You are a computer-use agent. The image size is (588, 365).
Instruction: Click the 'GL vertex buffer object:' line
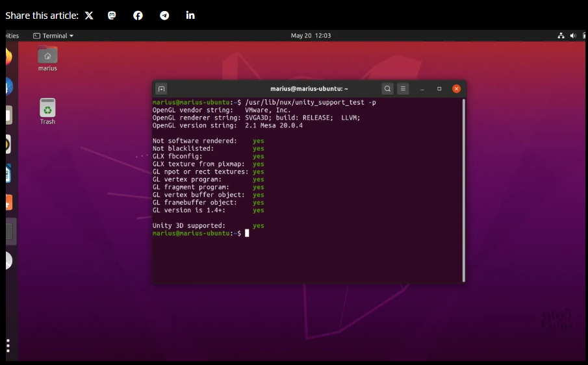click(208, 195)
